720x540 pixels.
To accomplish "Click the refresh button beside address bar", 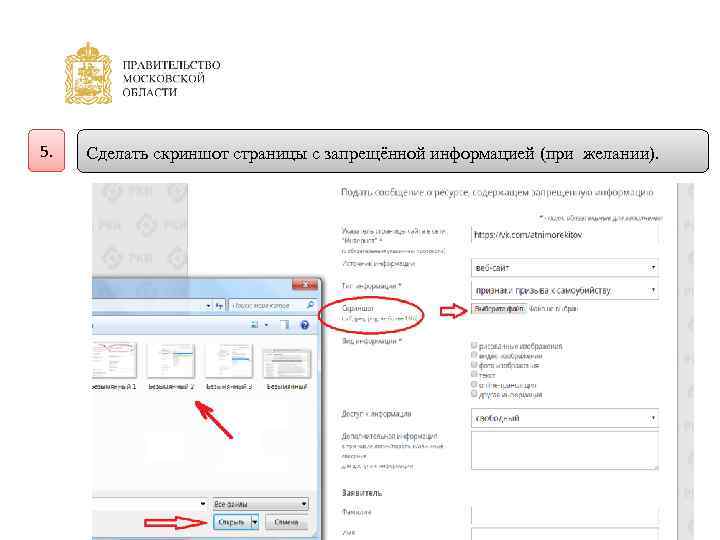I will pyautogui.click(x=219, y=305).
